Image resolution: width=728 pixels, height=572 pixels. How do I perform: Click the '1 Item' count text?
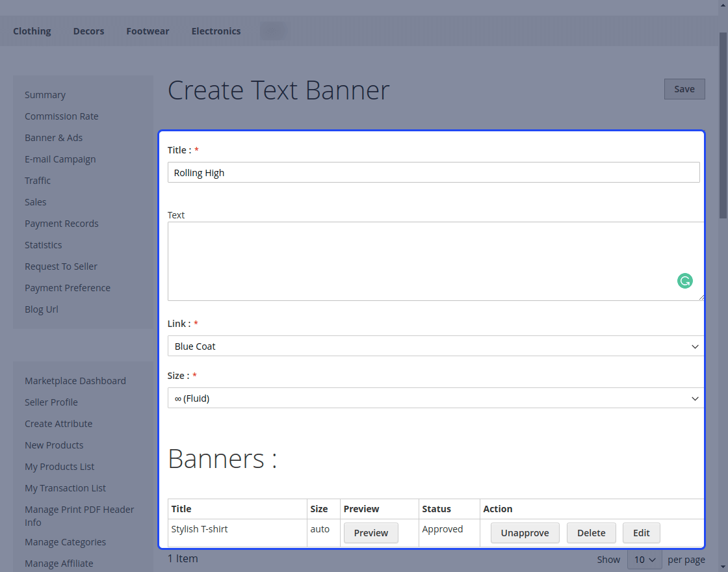click(183, 558)
